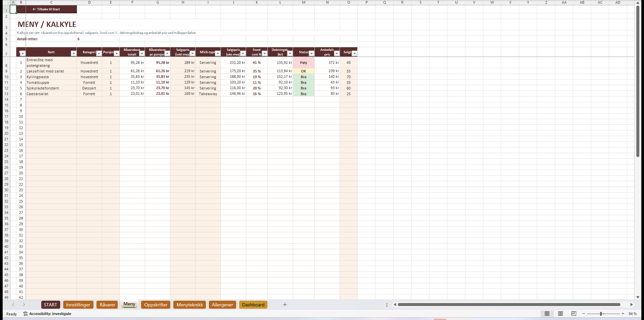Expand the MVA-type filter dropdown
This screenshot has height=320, width=644.
(218, 54)
